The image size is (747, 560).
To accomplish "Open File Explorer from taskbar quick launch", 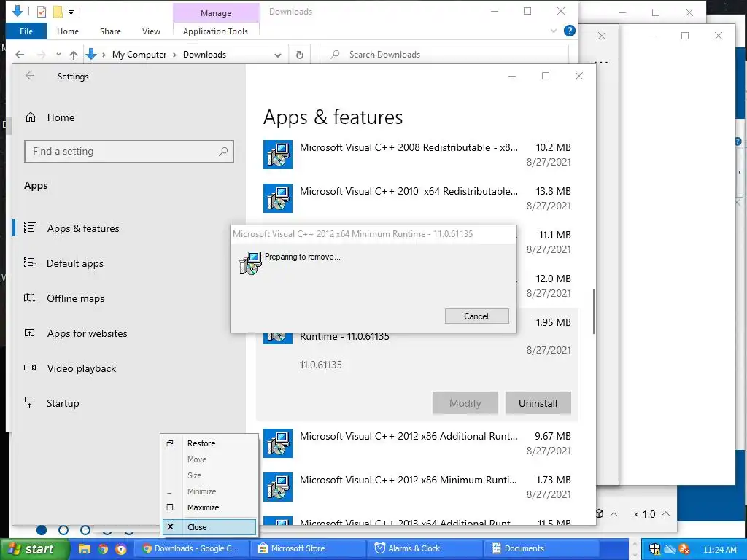I will point(85,549).
